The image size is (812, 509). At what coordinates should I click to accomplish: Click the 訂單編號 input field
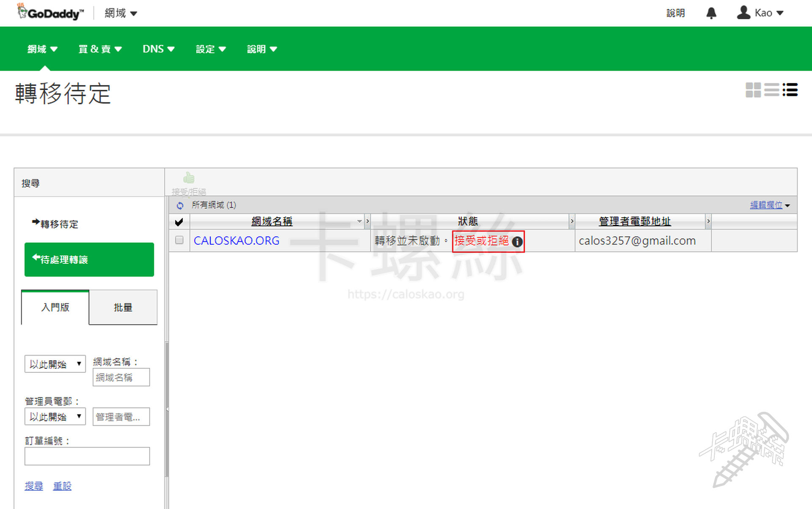87,456
